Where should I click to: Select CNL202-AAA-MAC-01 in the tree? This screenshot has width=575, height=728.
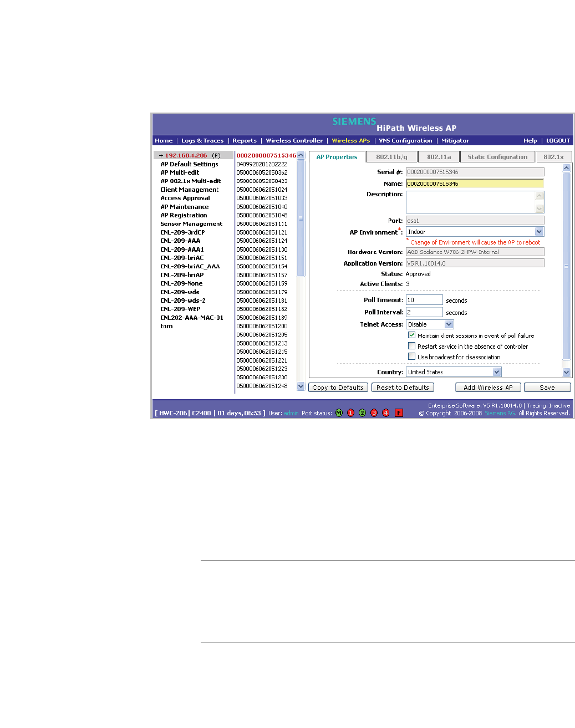(x=192, y=318)
